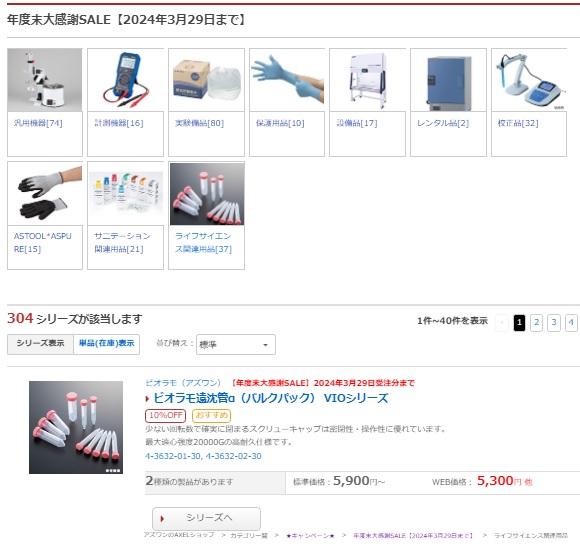
Task: Go to results page 2
Action: 536,323
